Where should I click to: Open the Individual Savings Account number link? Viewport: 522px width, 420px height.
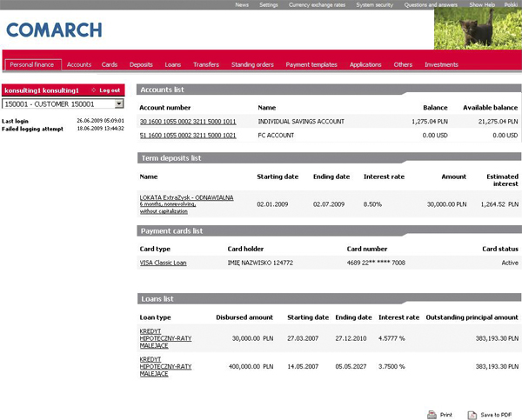188,122
